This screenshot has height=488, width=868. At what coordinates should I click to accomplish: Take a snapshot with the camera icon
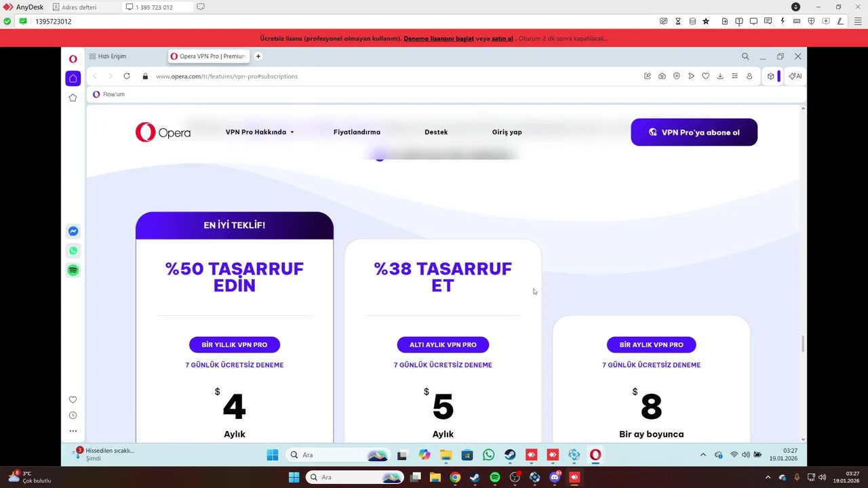(x=662, y=76)
